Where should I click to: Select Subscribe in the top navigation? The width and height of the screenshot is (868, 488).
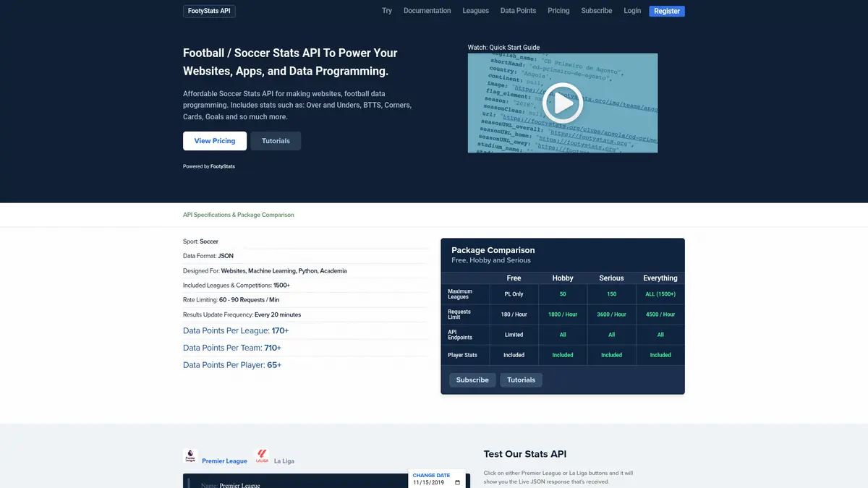click(x=597, y=11)
